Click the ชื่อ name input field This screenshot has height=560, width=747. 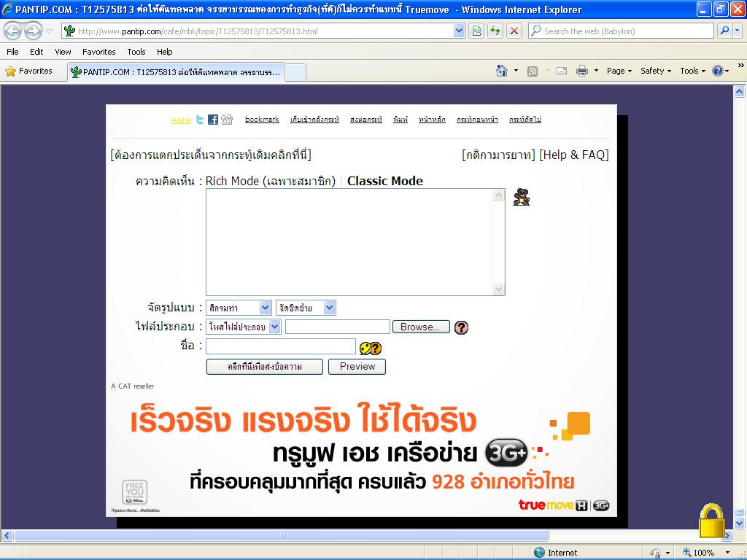coord(281,346)
